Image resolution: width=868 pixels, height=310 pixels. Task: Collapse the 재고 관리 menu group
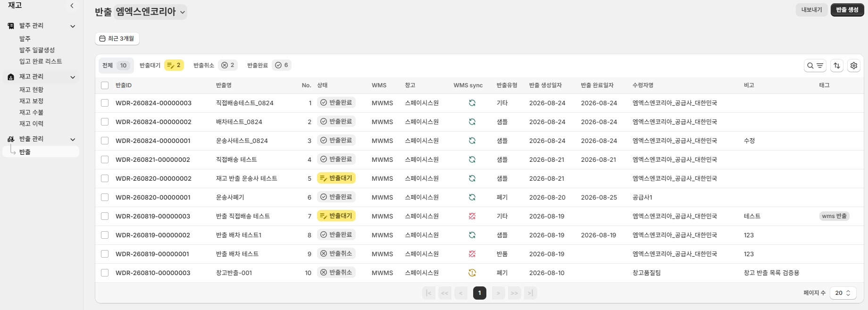[73, 77]
